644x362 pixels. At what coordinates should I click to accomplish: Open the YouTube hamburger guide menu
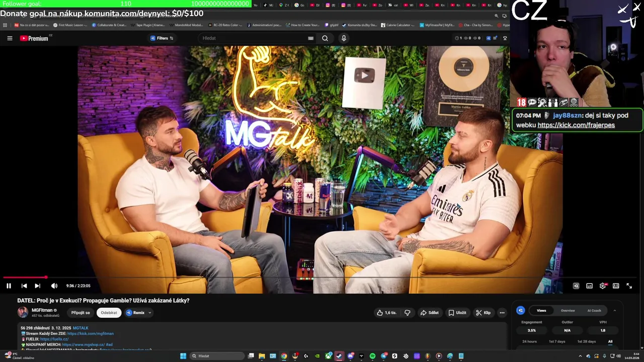point(10,38)
